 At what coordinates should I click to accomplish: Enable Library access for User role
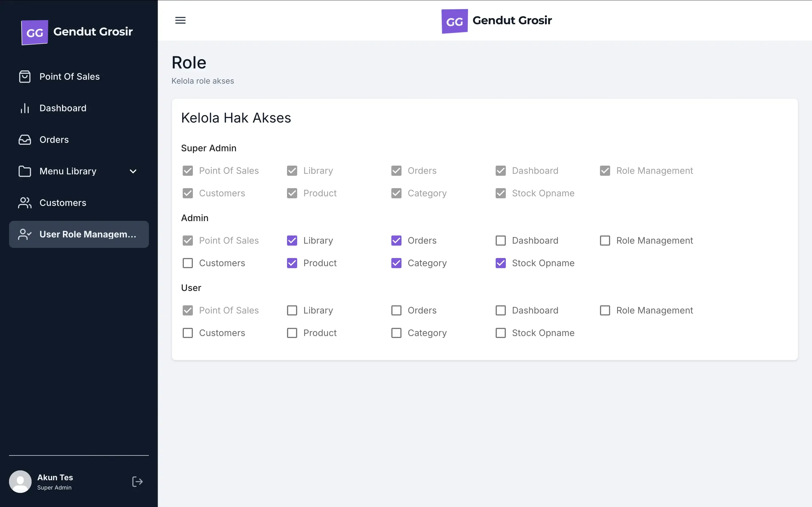click(x=292, y=310)
